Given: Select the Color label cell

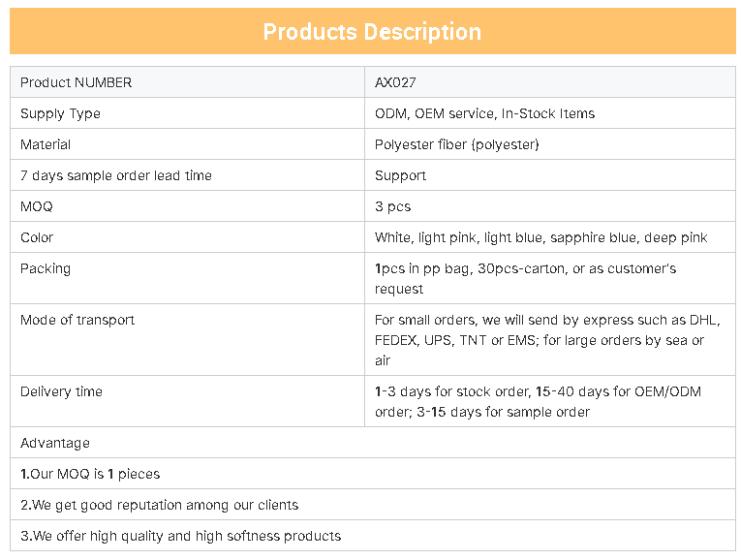Looking at the screenshot, I should click(187, 237).
